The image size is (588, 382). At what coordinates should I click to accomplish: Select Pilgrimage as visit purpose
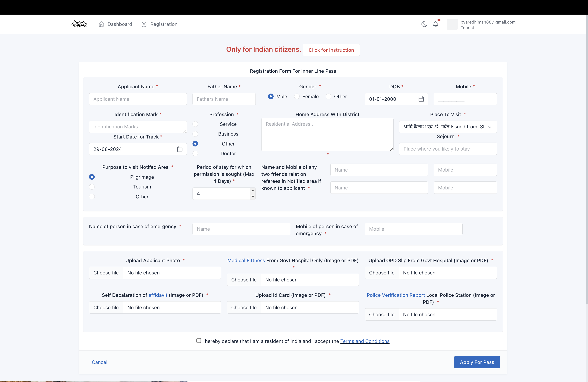(x=92, y=177)
